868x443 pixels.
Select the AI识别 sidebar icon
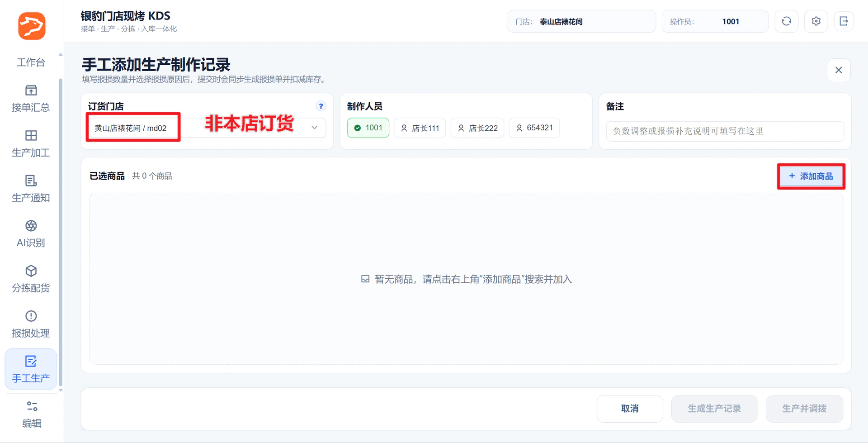point(31,234)
